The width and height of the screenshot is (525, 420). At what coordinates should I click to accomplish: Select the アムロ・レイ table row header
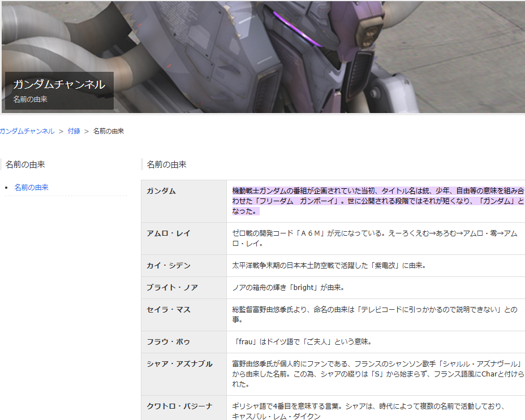[x=184, y=239]
